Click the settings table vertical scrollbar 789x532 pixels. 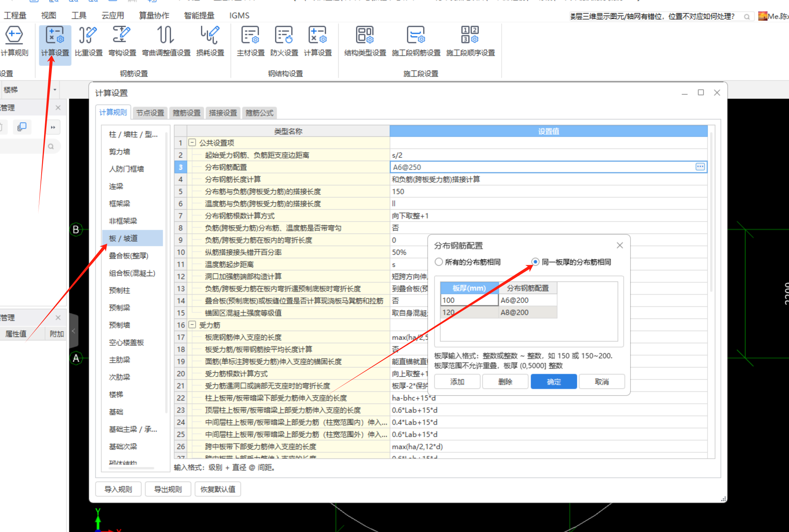pos(711,212)
